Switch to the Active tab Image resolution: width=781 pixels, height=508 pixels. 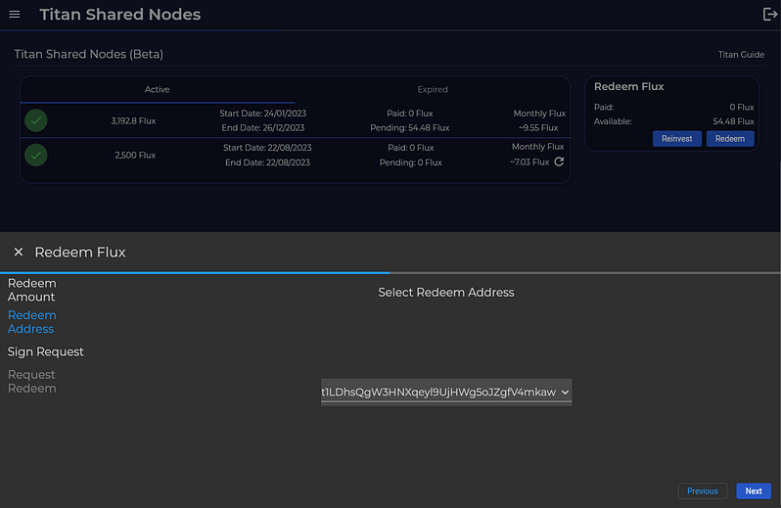point(157,90)
